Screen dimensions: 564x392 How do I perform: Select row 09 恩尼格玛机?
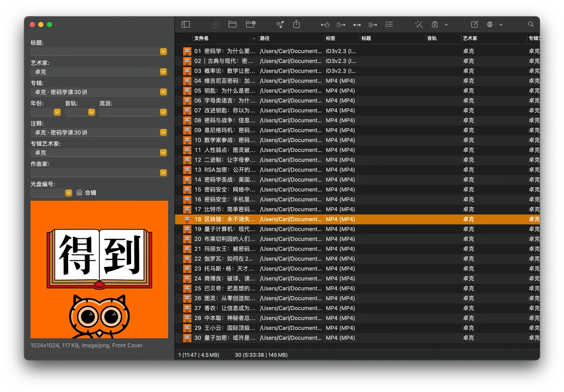click(x=357, y=130)
